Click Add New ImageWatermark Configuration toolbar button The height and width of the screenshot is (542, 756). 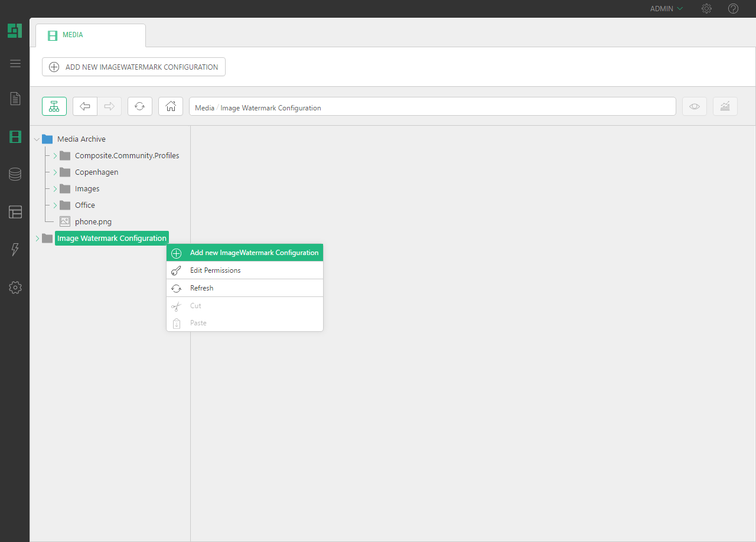(x=133, y=67)
